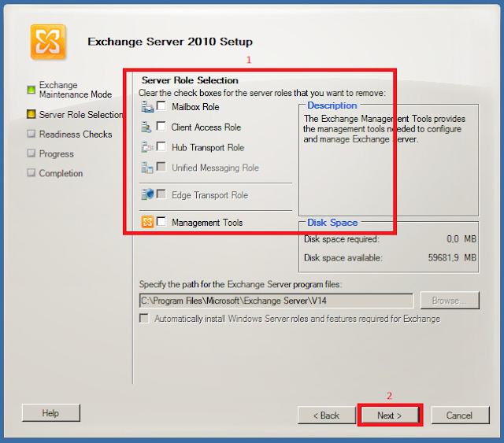The image size is (504, 443).
Task: Click the Edge Transport Role shield icon
Action: pyautogui.click(x=147, y=194)
